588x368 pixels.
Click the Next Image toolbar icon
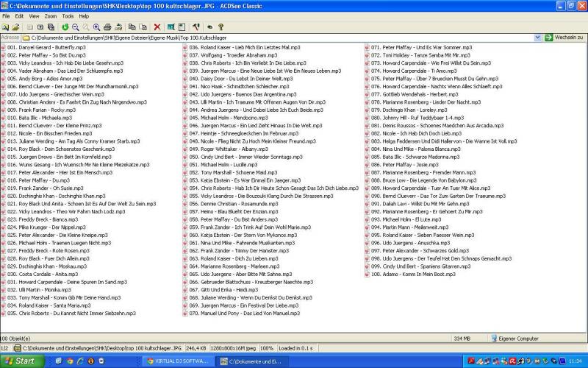pos(40,27)
